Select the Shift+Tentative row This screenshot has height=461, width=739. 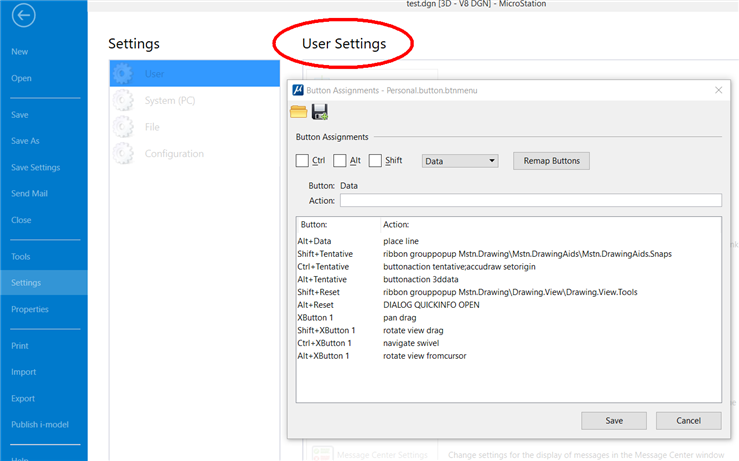point(509,254)
